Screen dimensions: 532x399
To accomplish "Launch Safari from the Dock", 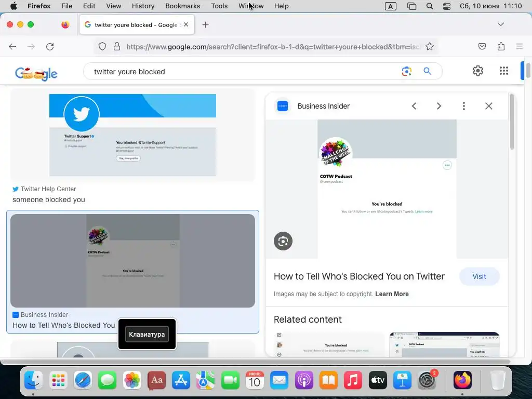I will click(x=83, y=380).
